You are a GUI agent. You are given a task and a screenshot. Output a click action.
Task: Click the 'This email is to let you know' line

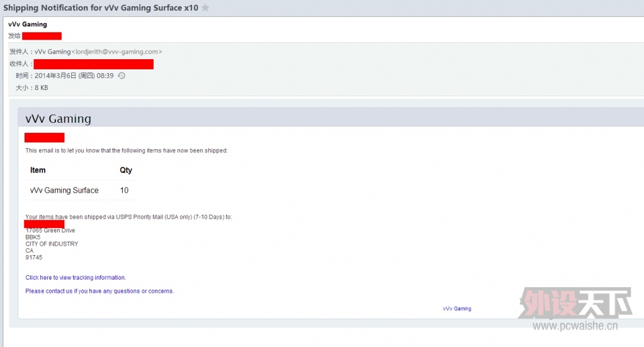coord(127,151)
